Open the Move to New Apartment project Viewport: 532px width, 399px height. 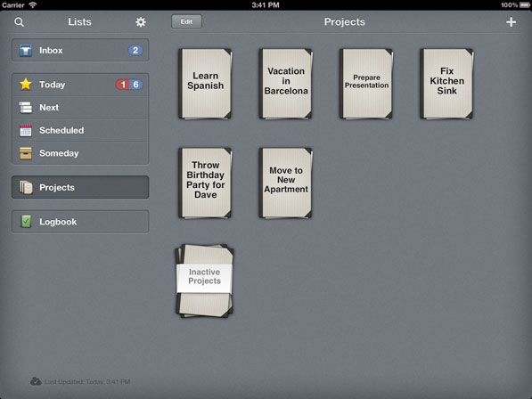[286, 183]
